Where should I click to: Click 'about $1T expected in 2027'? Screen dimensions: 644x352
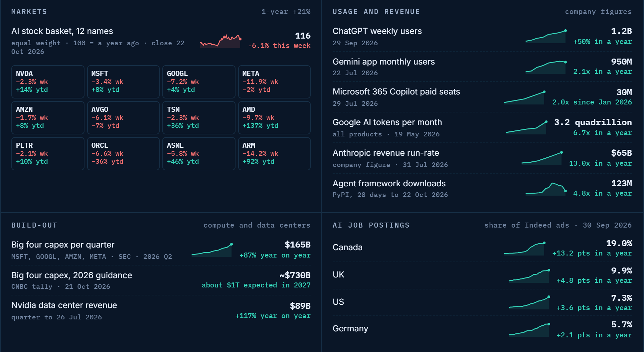click(x=256, y=285)
